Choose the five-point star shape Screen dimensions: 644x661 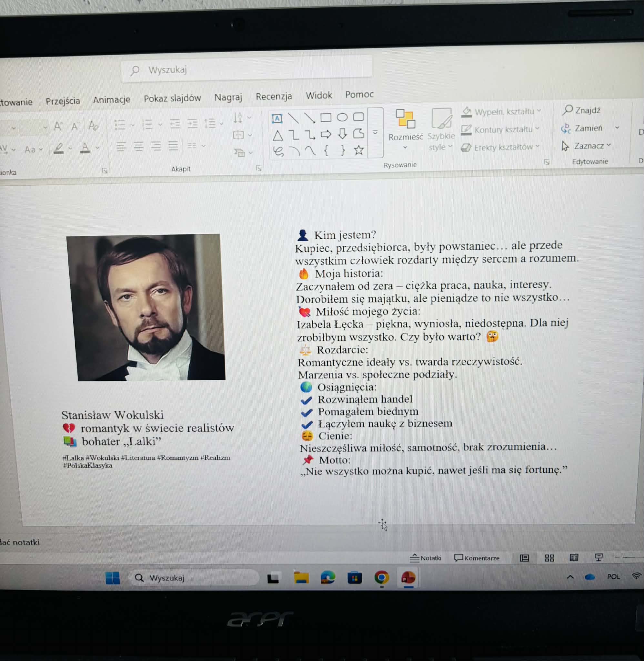pos(358,150)
